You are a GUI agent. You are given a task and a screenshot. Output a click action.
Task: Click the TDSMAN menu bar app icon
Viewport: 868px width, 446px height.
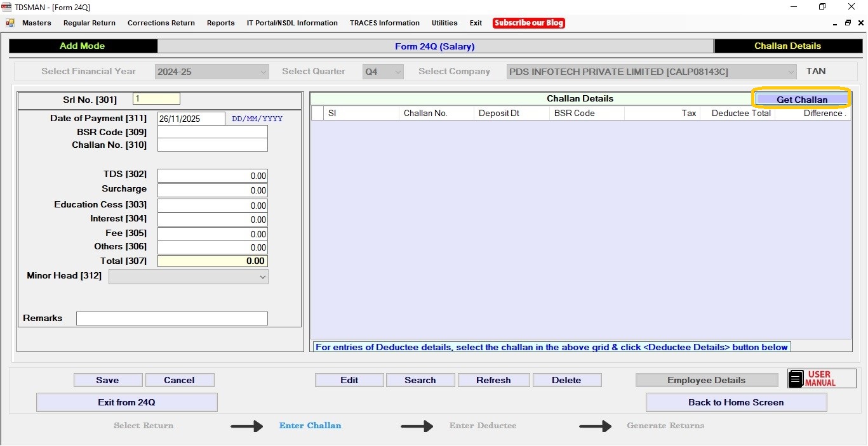point(10,23)
